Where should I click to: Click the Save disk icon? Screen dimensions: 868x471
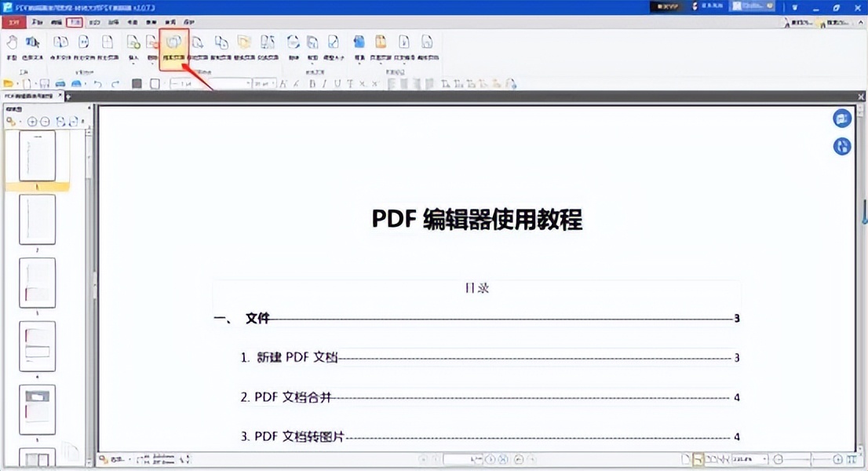(44, 83)
